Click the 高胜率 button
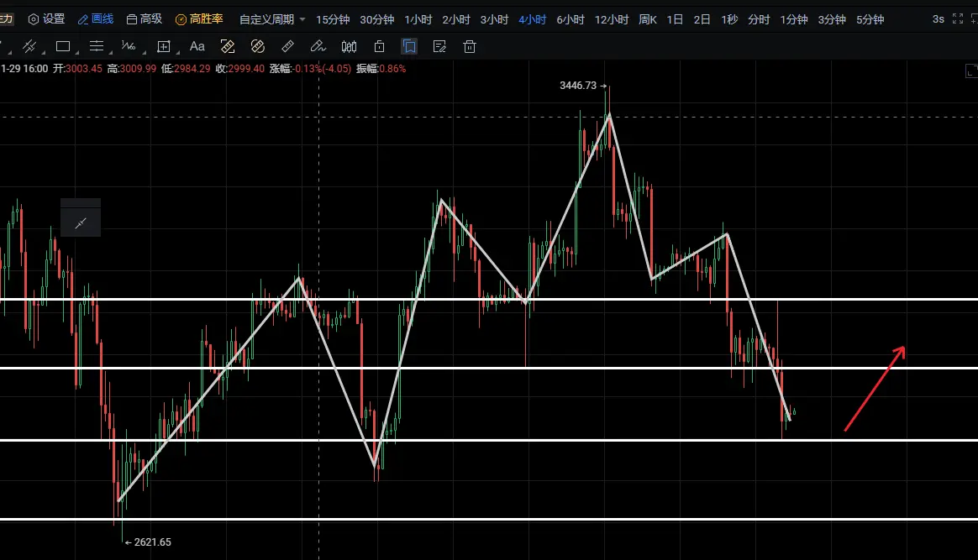Image resolution: width=978 pixels, height=560 pixels. [x=199, y=19]
